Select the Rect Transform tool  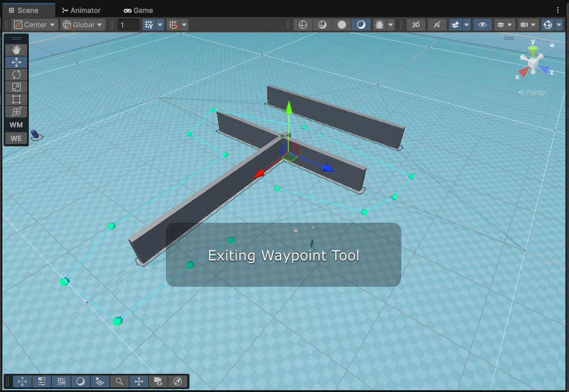point(16,99)
